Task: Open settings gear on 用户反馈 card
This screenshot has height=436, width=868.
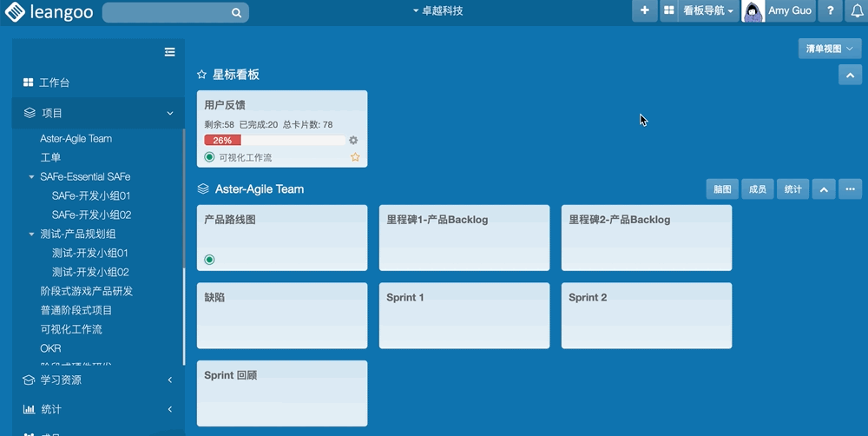Action: (x=353, y=141)
